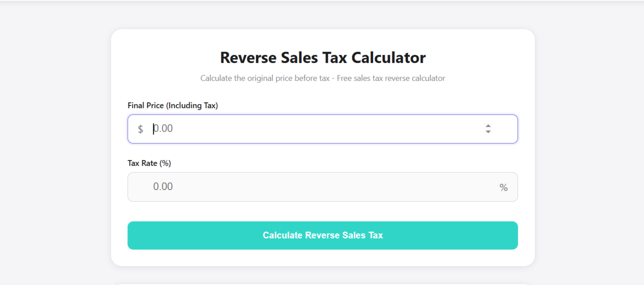Click the teal calculate button label
Viewport: 644px width, 285px height.
pyautogui.click(x=322, y=235)
